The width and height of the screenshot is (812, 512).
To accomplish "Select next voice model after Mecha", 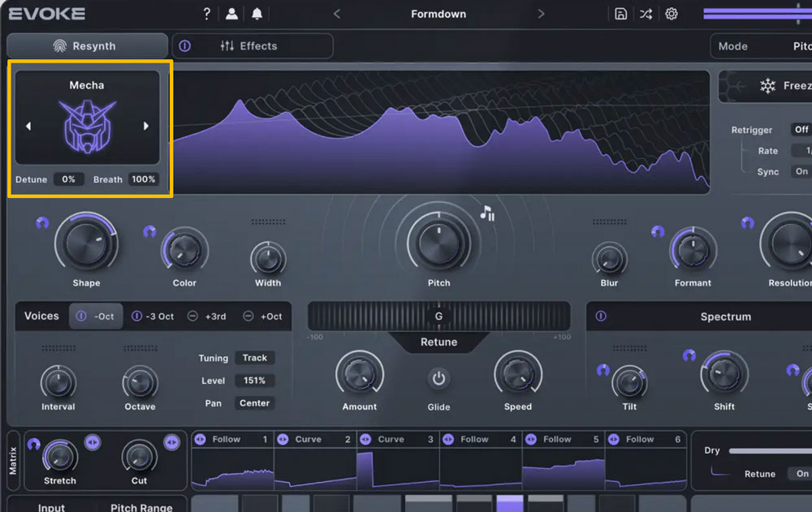I will pos(146,126).
